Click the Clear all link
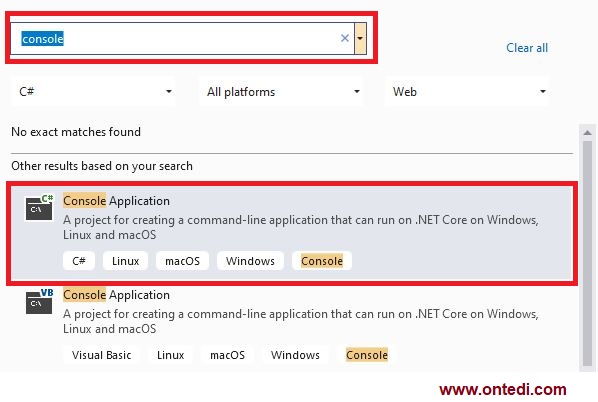 (x=527, y=48)
